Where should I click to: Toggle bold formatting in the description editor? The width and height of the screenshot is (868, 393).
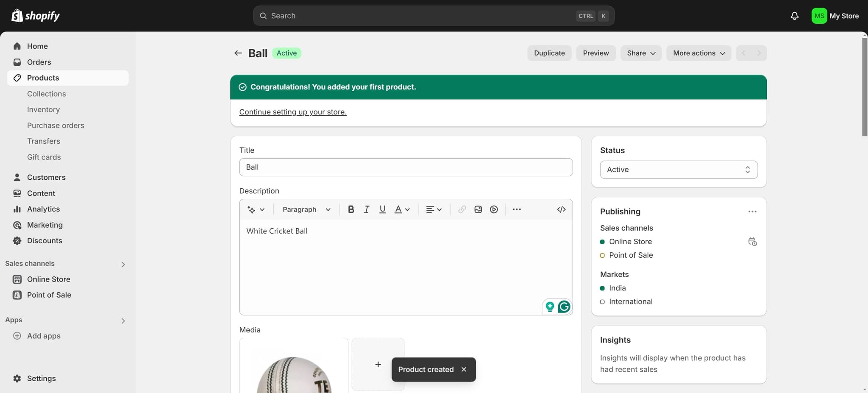[x=351, y=209]
